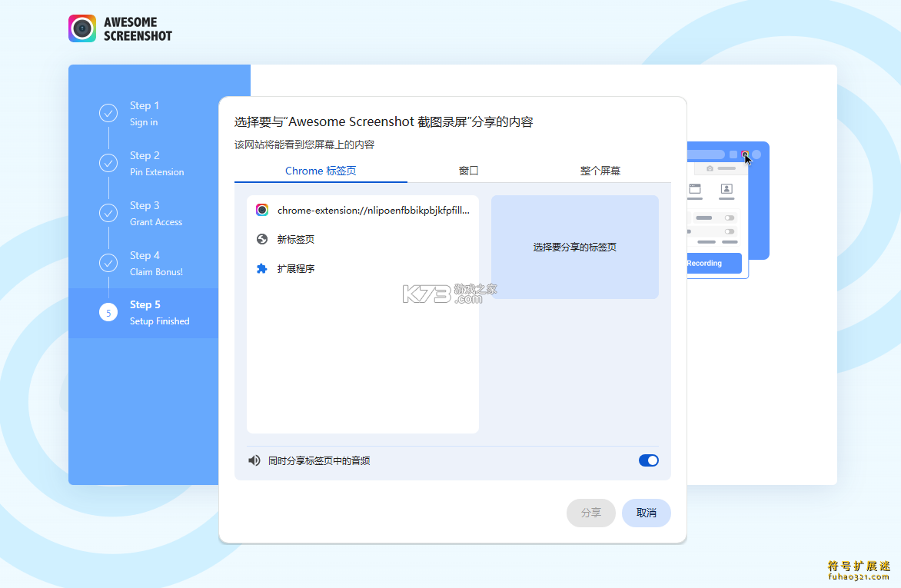Click the speaker audio icon
The height and width of the screenshot is (588, 901).
[x=254, y=460]
